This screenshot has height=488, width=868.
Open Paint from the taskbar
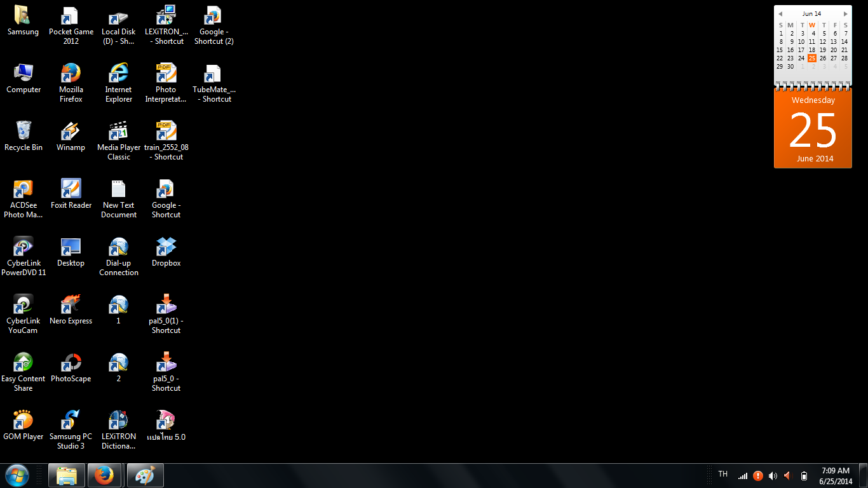146,475
